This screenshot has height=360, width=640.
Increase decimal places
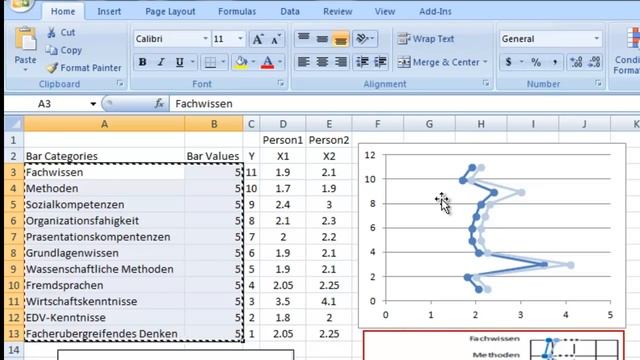pos(577,62)
